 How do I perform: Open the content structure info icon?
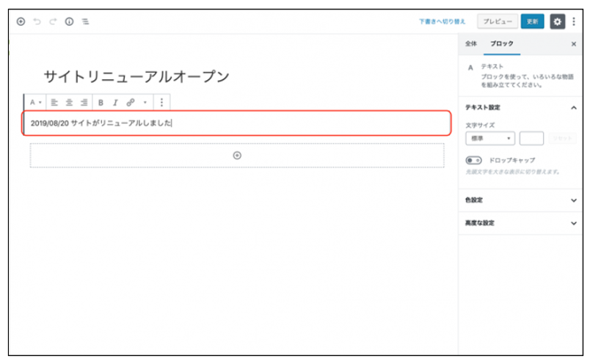click(69, 21)
